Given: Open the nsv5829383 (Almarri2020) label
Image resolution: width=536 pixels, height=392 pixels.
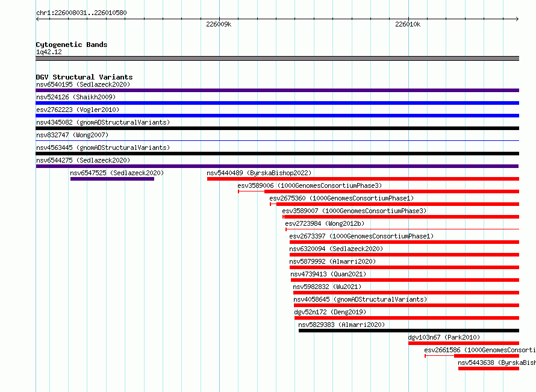Looking at the screenshot, I should tap(341, 325).
